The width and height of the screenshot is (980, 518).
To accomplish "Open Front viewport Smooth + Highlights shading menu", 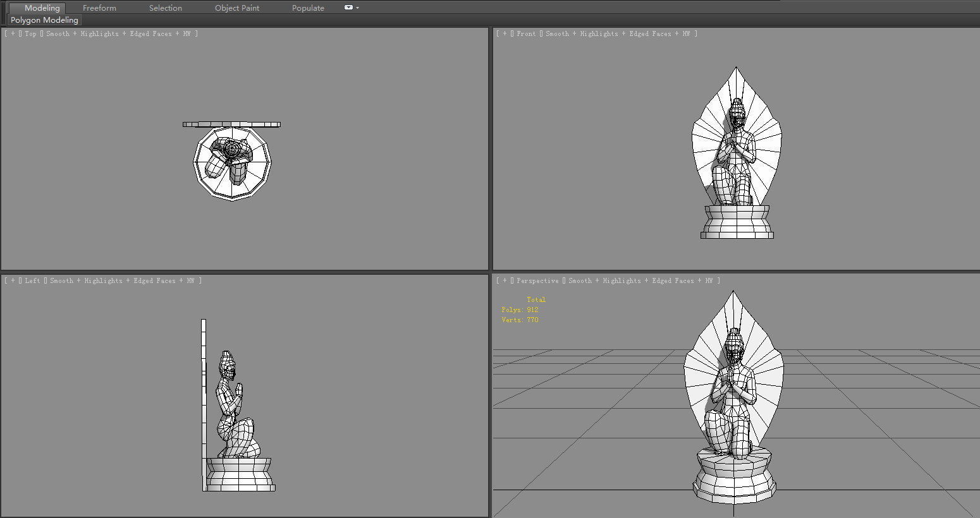I will tap(621, 33).
